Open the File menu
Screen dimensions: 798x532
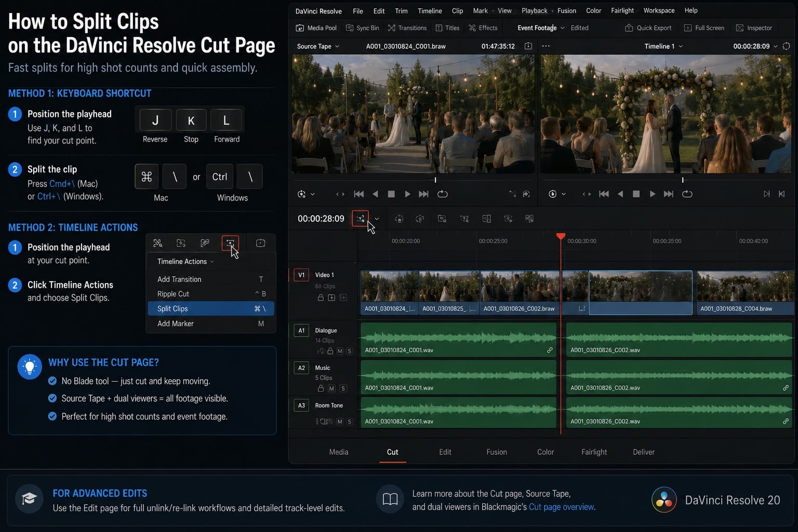358,11
